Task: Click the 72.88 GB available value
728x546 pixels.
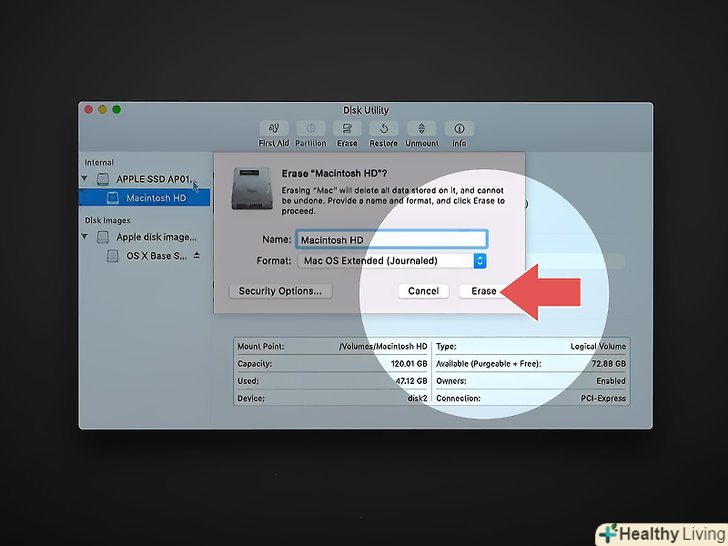Action: 609,364
